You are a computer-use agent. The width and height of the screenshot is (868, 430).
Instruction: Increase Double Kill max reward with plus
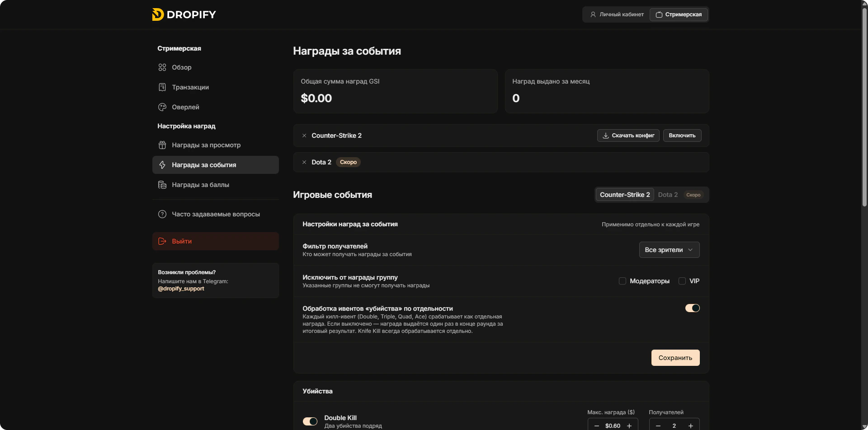[x=629, y=426]
